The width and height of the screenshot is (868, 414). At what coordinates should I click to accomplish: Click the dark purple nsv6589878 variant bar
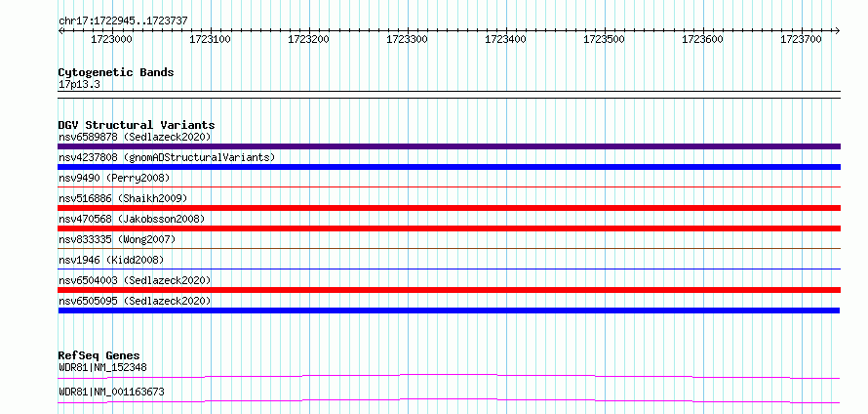[449, 146]
